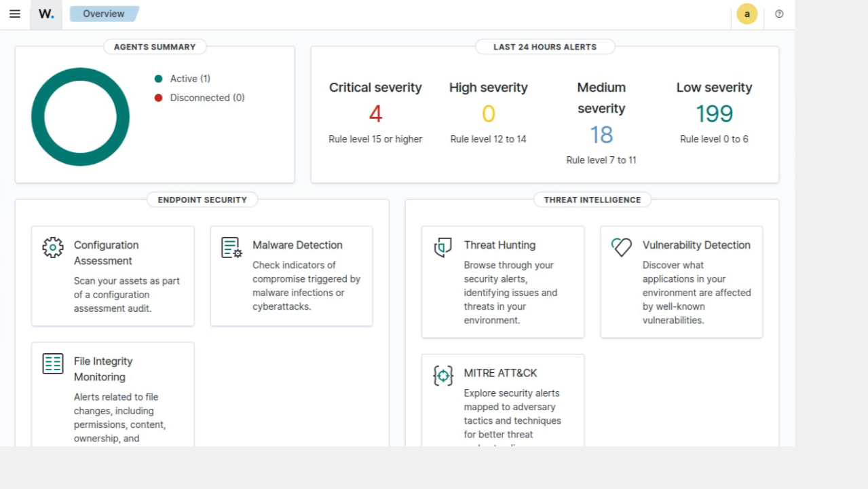Click the Threat Hunting shield icon
Image resolution: width=868 pixels, height=489 pixels.
click(x=443, y=247)
